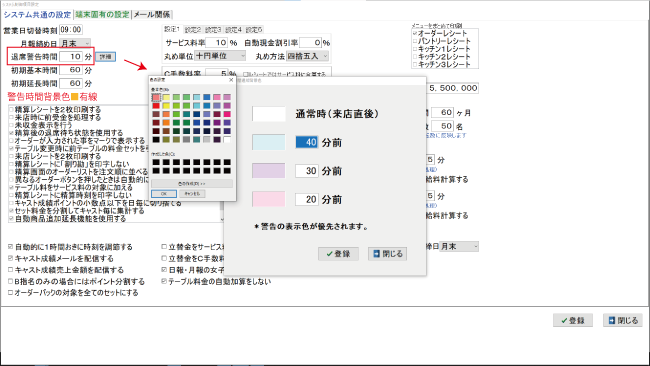Image resolution: width=650 pixels, height=366 pixels.
Task: Open the 設定2 sub-tab
Action: point(192,30)
